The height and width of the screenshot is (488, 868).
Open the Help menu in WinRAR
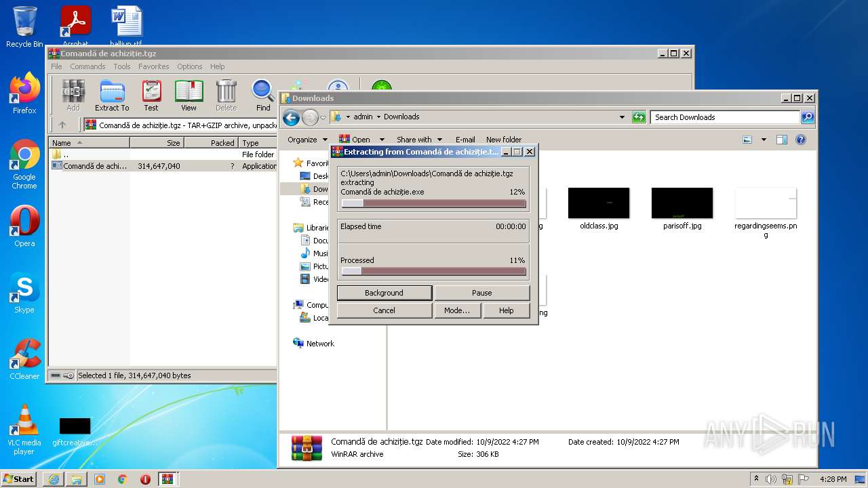click(x=217, y=66)
